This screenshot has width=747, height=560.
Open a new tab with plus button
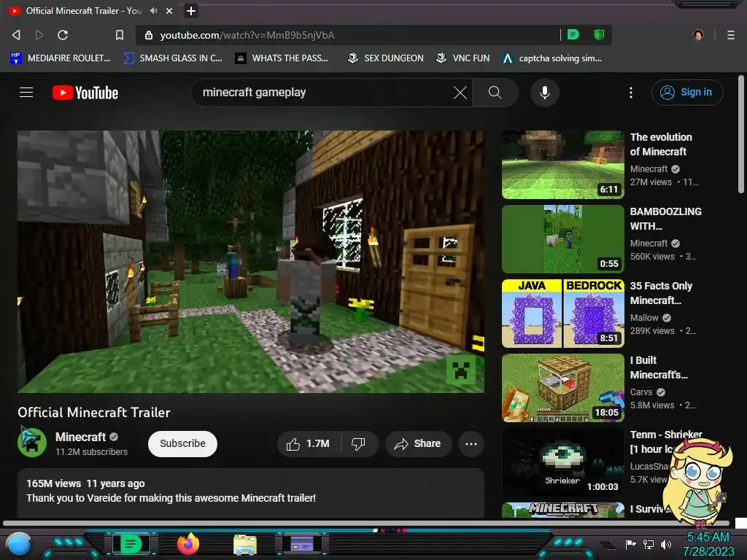[x=190, y=10]
